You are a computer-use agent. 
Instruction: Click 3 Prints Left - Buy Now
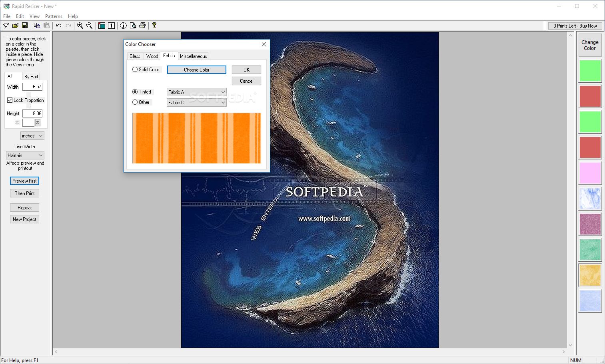click(x=575, y=26)
